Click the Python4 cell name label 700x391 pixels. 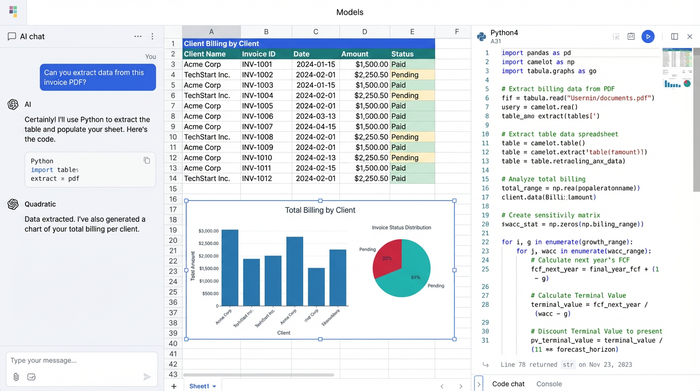coord(504,33)
